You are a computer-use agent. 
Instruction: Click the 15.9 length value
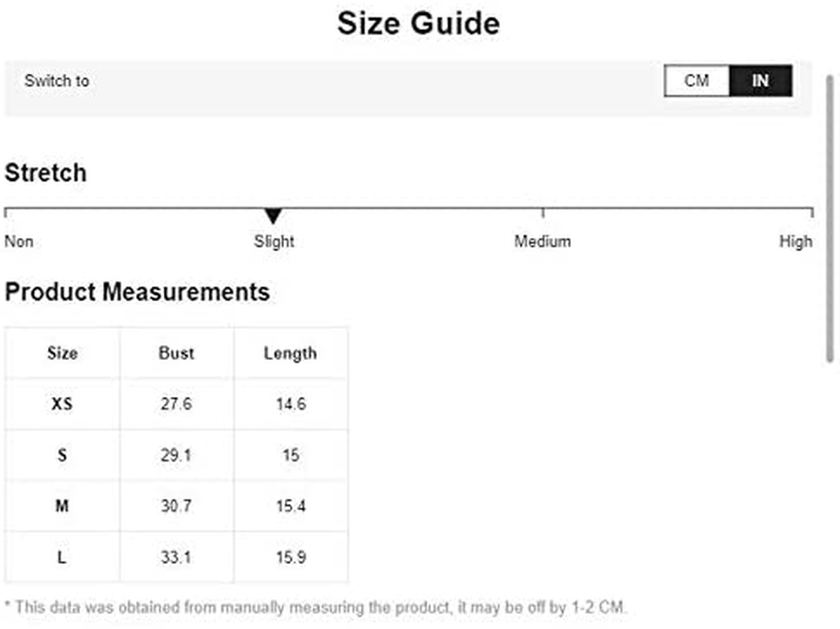pos(291,557)
